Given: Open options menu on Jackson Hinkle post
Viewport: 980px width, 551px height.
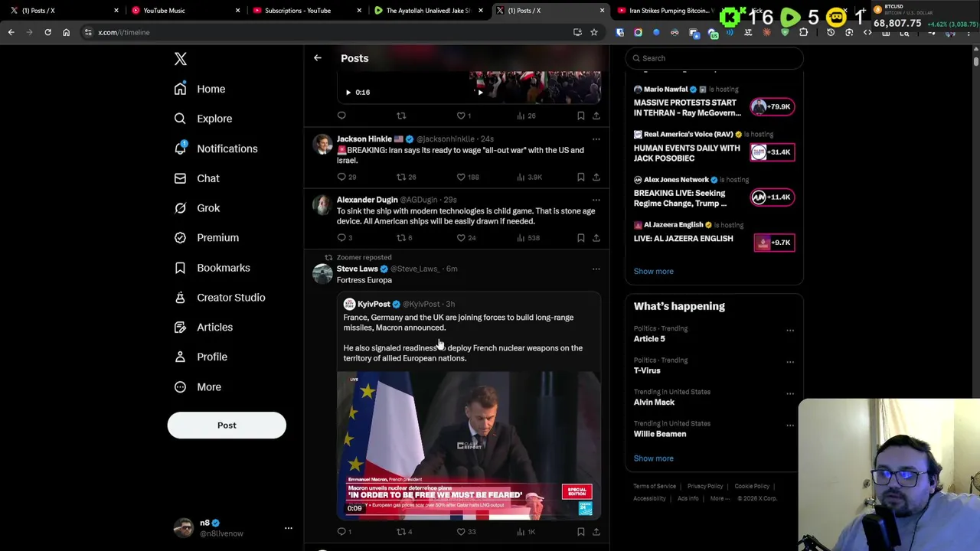Looking at the screenshot, I should coord(596,139).
